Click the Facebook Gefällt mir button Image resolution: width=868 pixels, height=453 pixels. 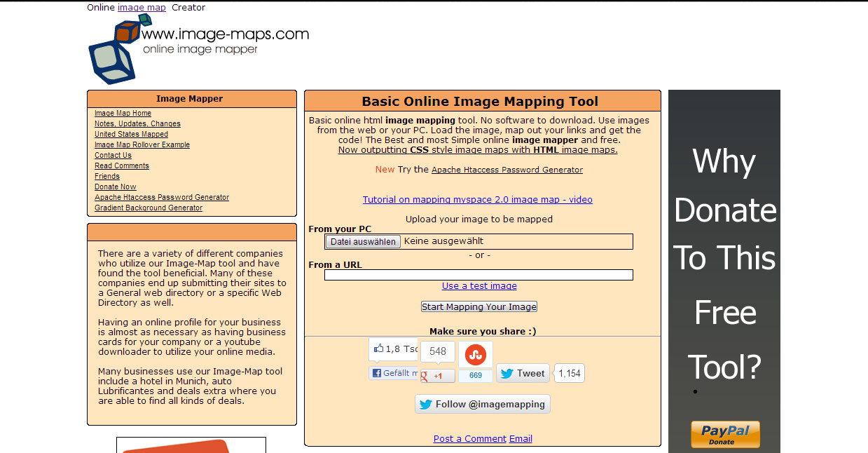394,373
